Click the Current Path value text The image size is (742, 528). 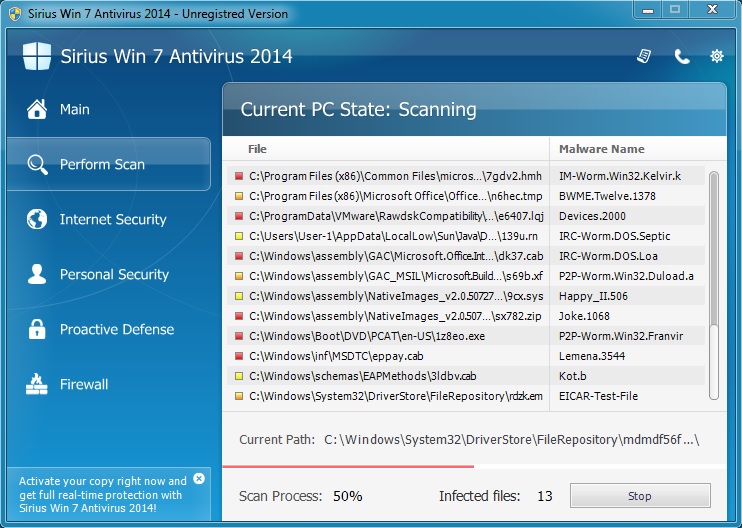point(512,440)
